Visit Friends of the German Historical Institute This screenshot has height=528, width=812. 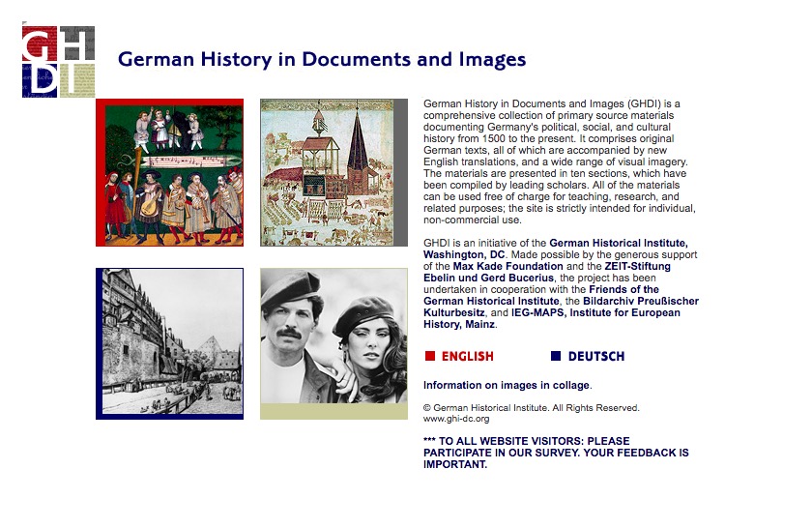pyautogui.click(x=541, y=295)
